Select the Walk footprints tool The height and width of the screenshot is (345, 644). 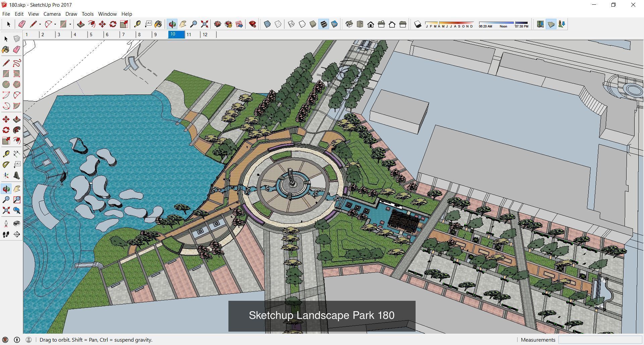click(6, 234)
